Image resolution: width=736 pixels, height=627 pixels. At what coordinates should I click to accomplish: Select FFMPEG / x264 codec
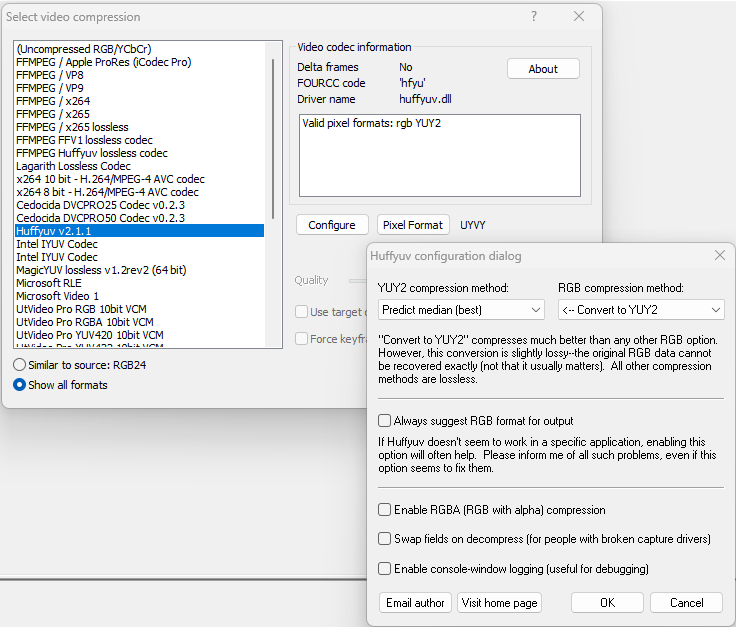[x=139, y=101]
